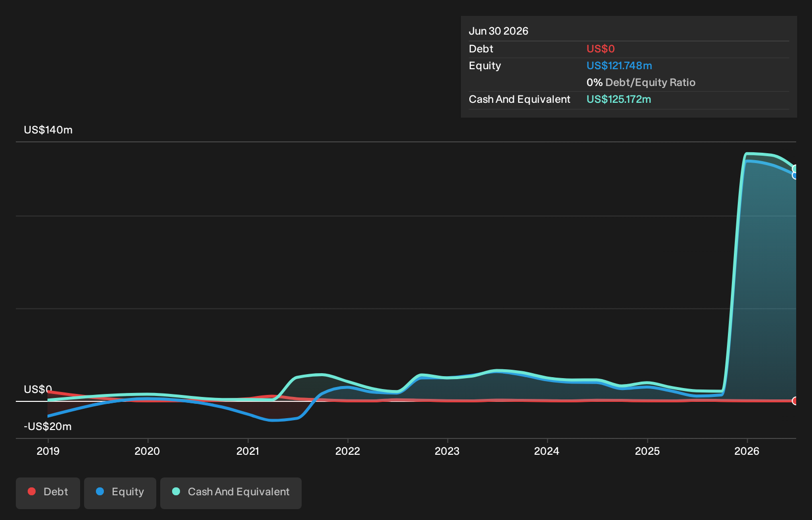Click the 2025 x-axis label

tap(647, 451)
